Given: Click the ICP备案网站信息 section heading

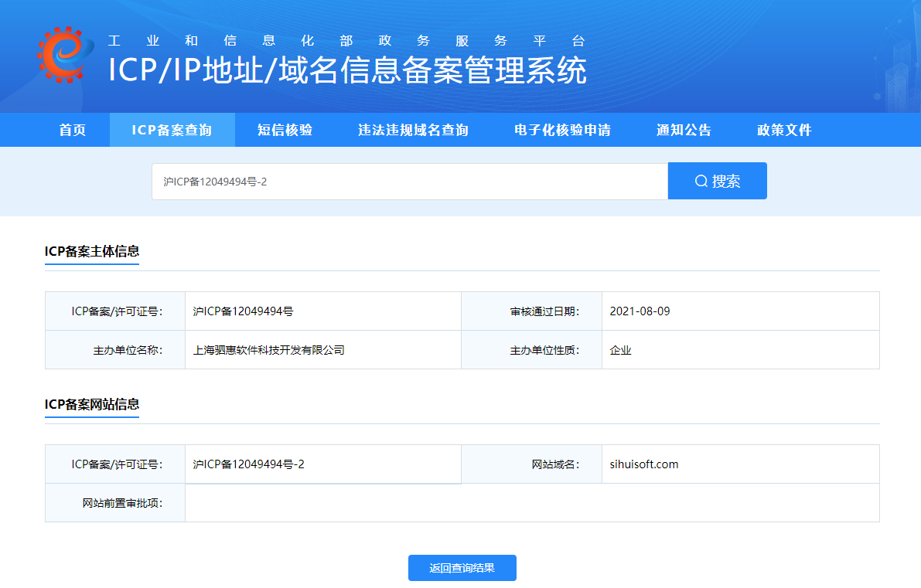Looking at the screenshot, I should (x=92, y=404).
